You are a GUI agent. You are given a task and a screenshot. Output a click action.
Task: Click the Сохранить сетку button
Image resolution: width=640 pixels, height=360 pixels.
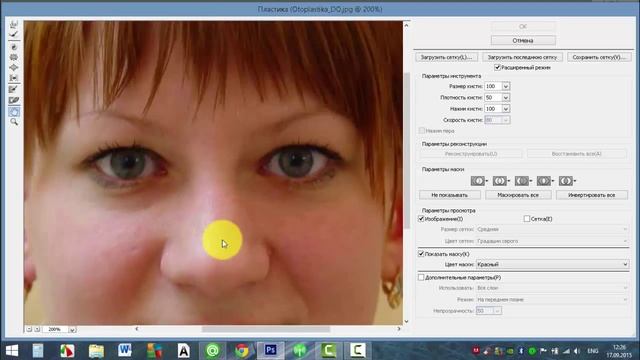[x=599, y=57]
